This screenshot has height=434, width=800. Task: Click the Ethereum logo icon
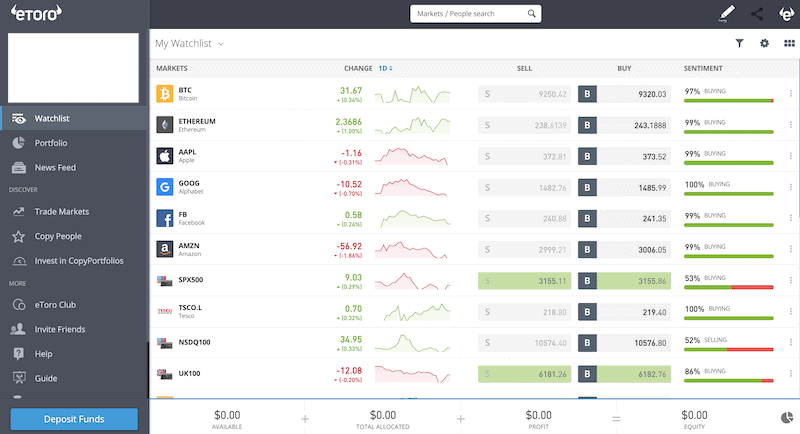tap(164, 125)
